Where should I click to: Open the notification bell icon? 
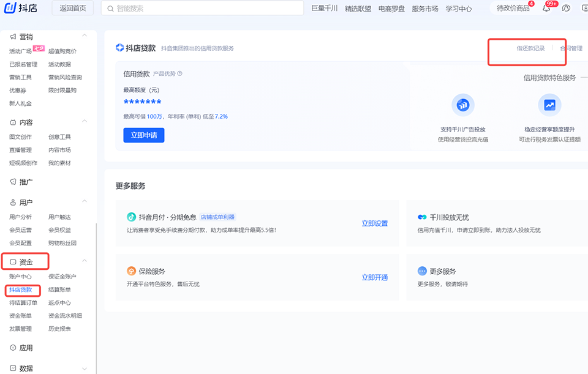(x=546, y=8)
